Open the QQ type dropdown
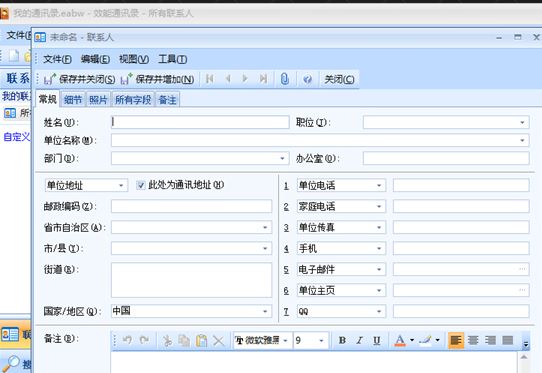This screenshot has height=373, width=542. click(379, 311)
